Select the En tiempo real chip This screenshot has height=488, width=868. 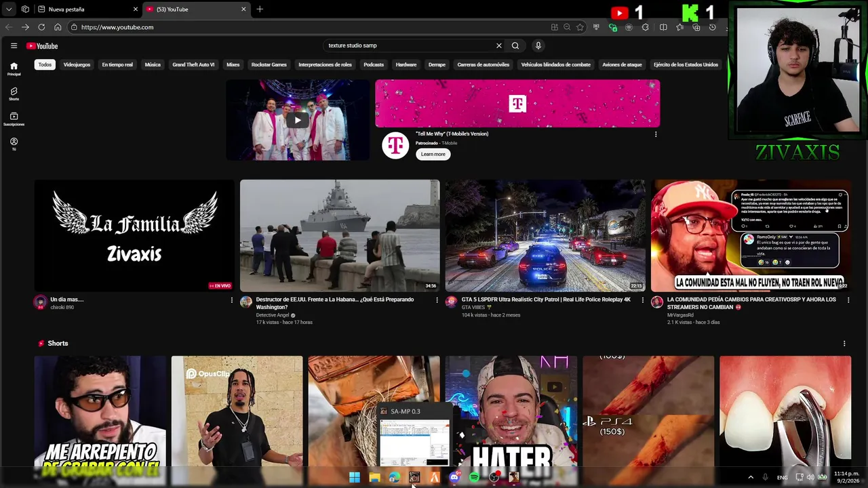pyautogui.click(x=117, y=64)
